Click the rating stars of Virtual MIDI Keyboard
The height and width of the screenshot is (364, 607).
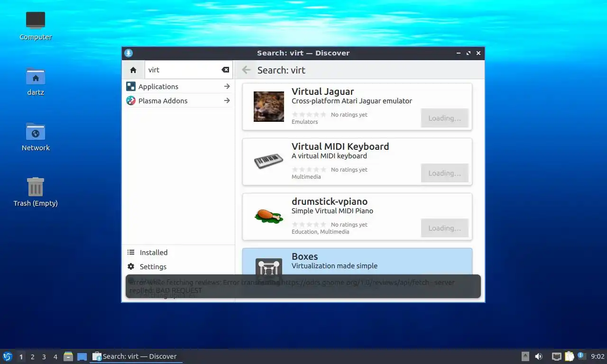pos(309,170)
